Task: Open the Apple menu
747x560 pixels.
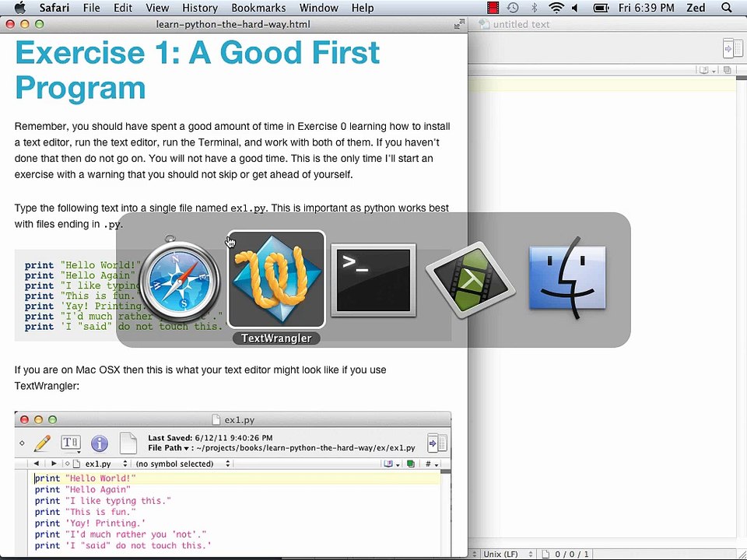Action: (x=19, y=8)
